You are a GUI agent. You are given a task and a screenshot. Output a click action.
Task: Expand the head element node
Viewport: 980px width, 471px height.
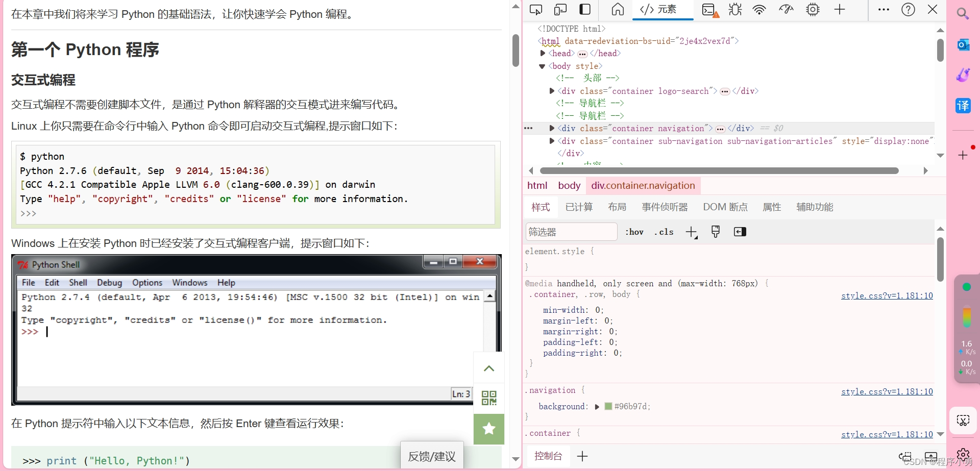click(x=543, y=53)
